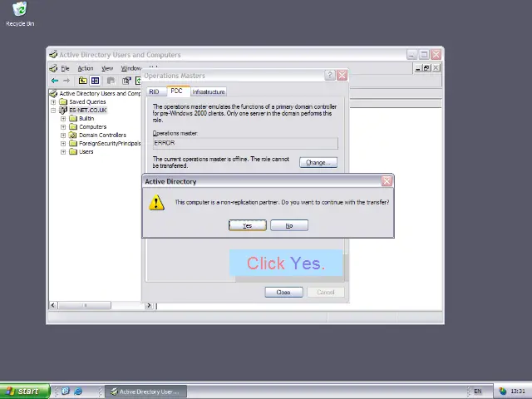Select the PDC tab
The width and height of the screenshot is (532, 399).
(x=177, y=91)
